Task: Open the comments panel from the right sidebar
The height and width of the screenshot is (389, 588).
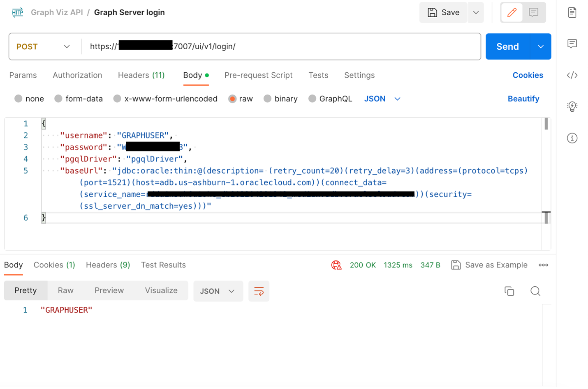Action: 572,44
